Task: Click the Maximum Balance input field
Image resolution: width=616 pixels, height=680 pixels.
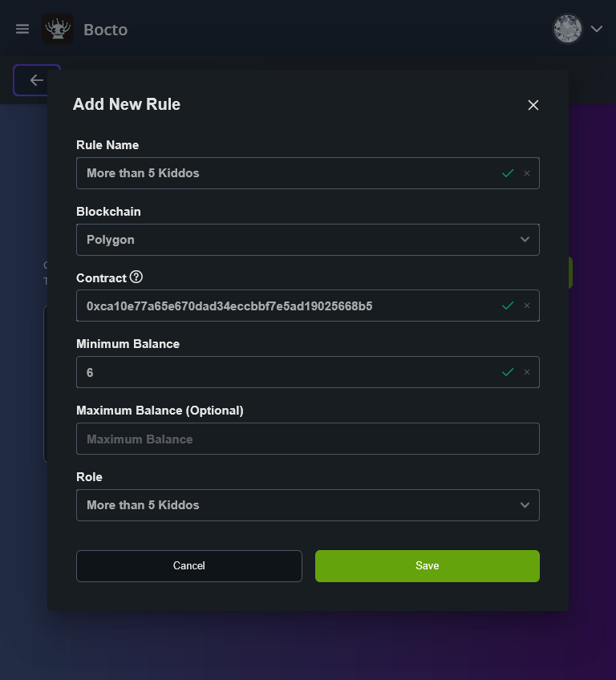Action: coord(307,439)
